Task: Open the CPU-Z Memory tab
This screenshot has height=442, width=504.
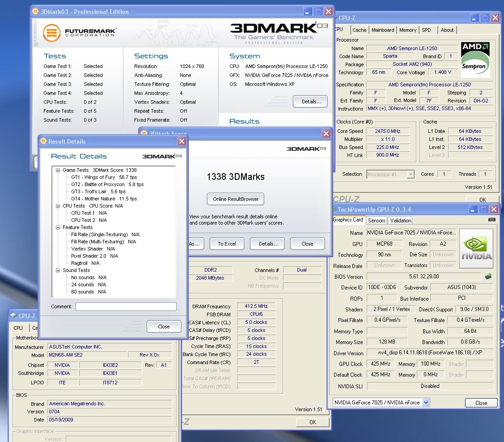Action: click(407, 30)
